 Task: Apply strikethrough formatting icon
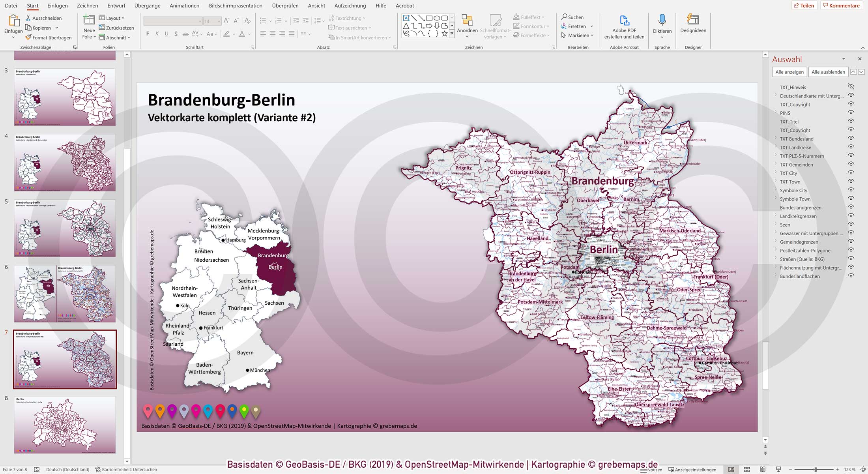click(x=185, y=34)
